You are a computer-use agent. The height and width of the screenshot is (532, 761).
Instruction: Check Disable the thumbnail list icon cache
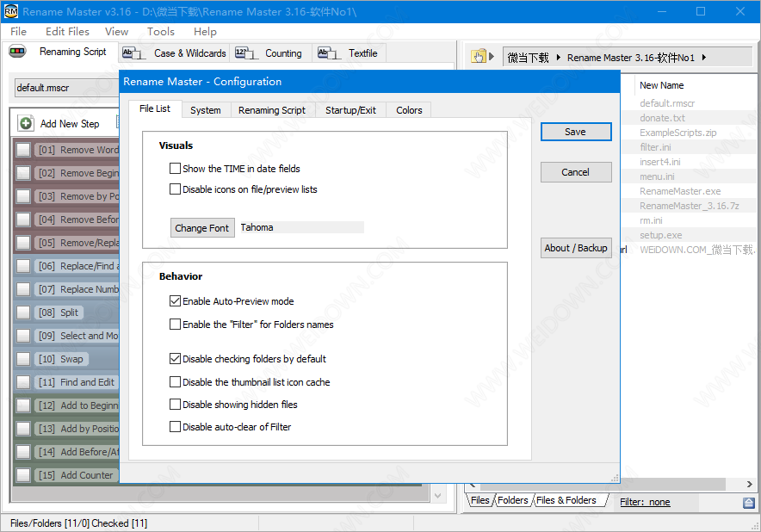[175, 382]
